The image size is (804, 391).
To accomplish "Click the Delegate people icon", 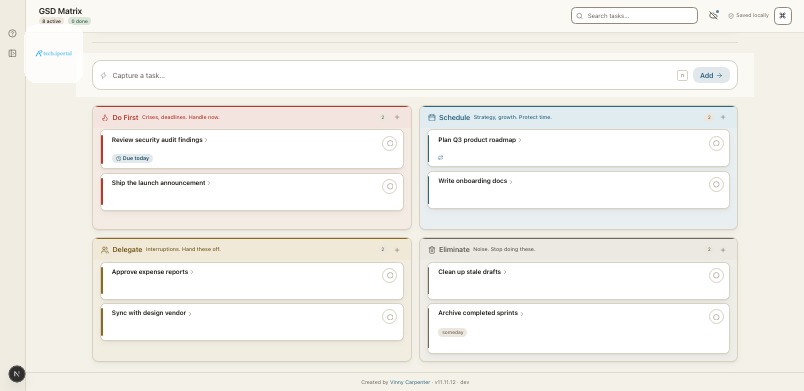I will point(105,250).
